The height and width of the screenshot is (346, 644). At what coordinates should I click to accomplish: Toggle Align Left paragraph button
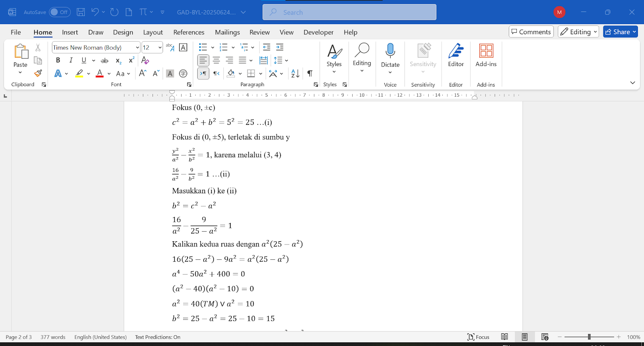(x=203, y=60)
